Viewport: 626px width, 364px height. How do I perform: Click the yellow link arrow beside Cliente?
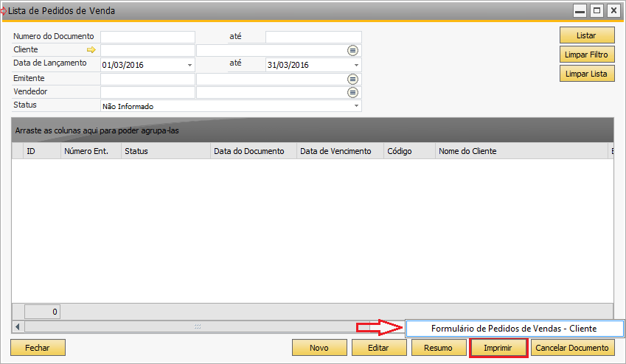[x=91, y=50]
